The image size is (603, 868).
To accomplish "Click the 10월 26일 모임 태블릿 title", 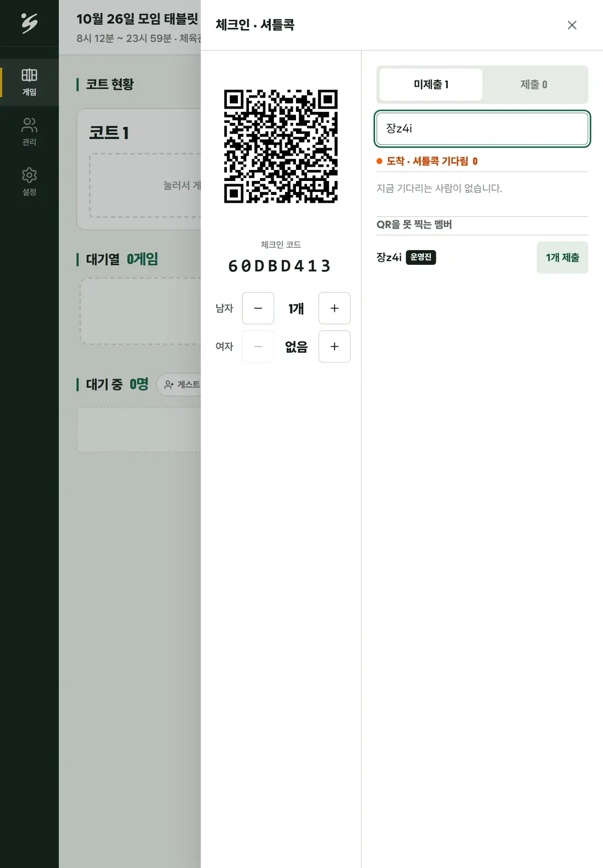I will pyautogui.click(x=137, y=19).
